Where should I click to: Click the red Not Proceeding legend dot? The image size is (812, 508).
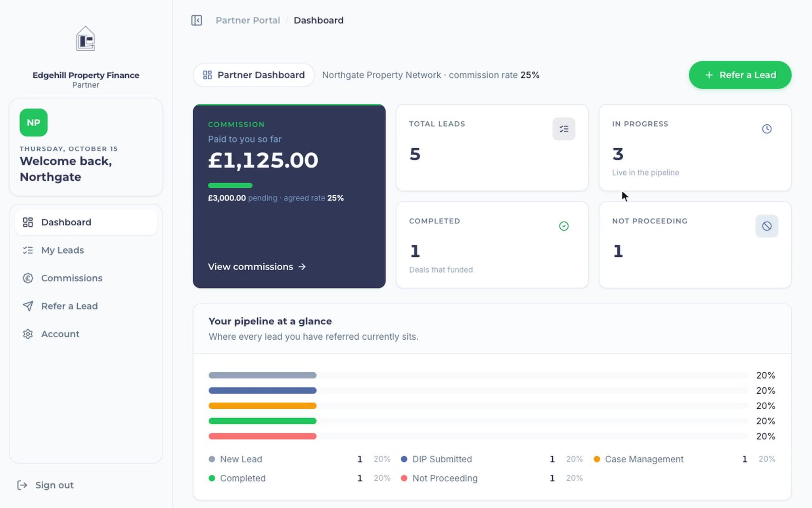point(404,478)
